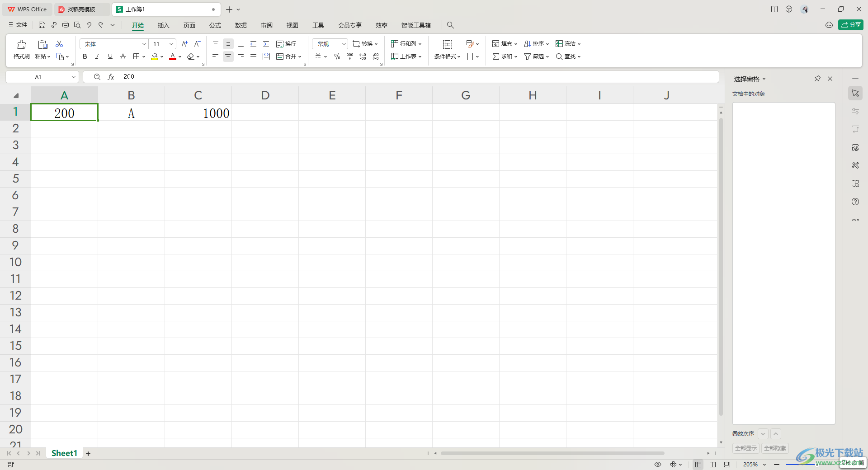Click the Paste clipboard icon

coord(42,44)
